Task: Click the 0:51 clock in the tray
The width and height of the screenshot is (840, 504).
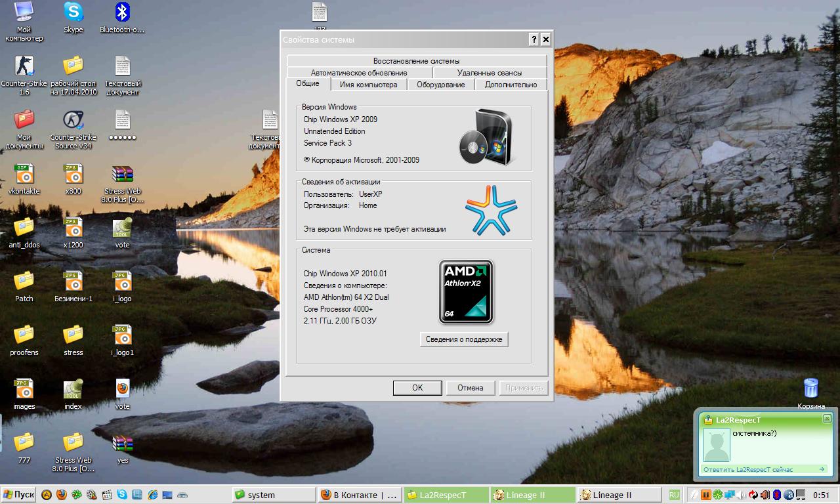Action: [x=822, y=495]
